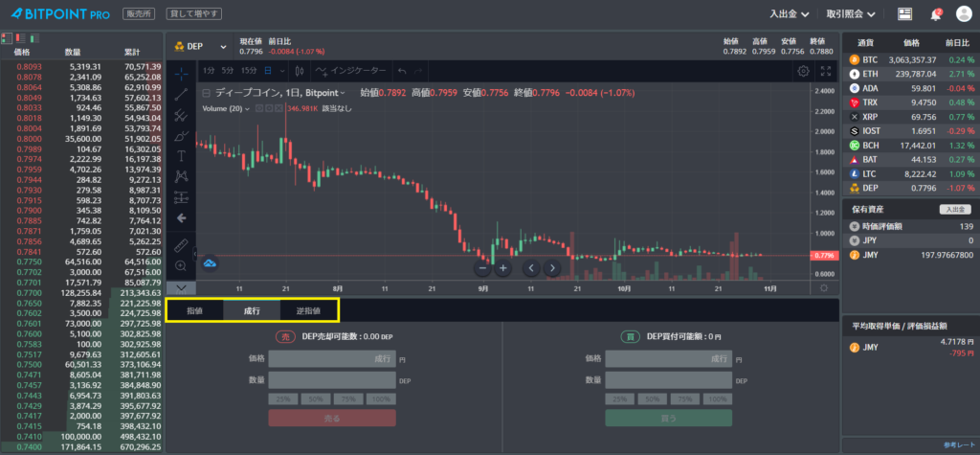This screenshot has width=980, height=455.
Task: Click the 入出金 button in 保有資産 panel
Action: point(955,210)
